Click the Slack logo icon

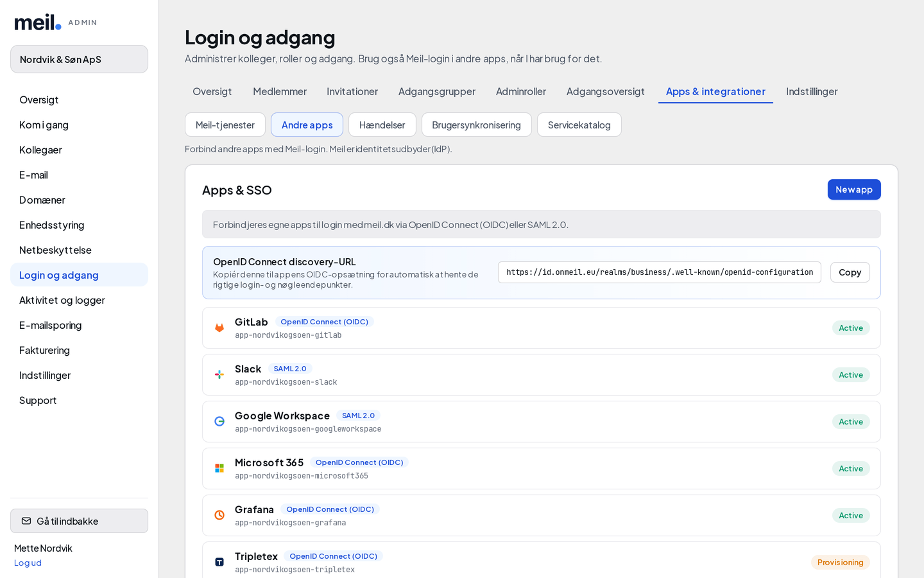point(219,375)
